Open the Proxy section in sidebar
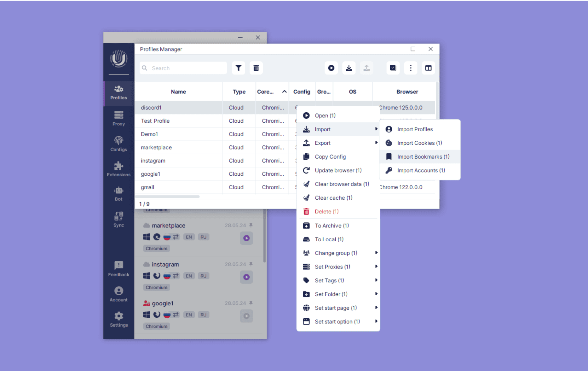Image resolution: width=588 pixels, height=371 pixels. 119,119
